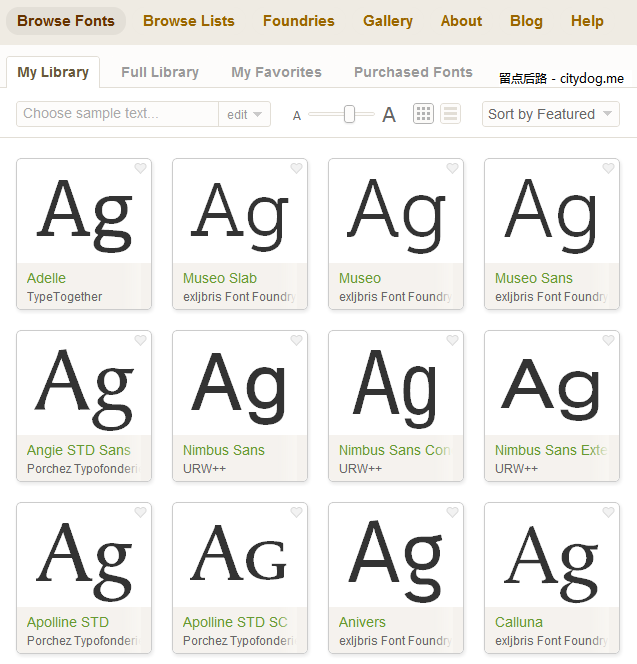637x664 pixels.
Task: Favorite the Museo font card
Action: pos(452,169)
